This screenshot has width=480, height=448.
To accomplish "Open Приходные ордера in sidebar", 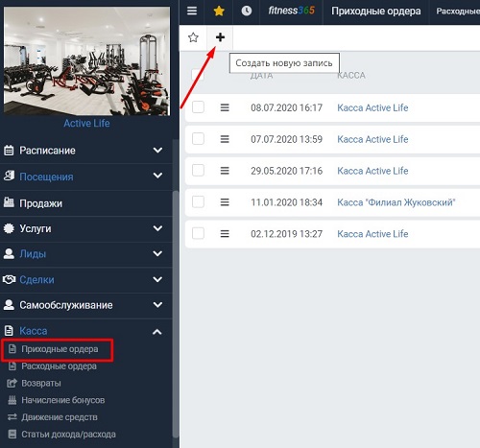I will 60,349.
